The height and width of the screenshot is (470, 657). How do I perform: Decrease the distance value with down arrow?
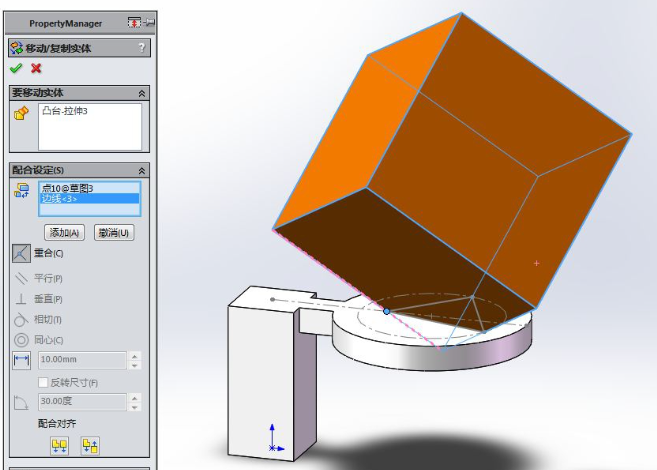[135, 365]
